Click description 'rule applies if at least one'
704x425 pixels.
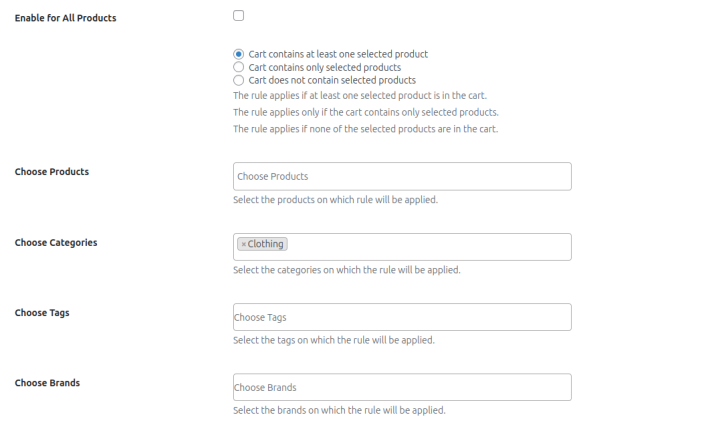pyautogui.click(x=359, y=96)
